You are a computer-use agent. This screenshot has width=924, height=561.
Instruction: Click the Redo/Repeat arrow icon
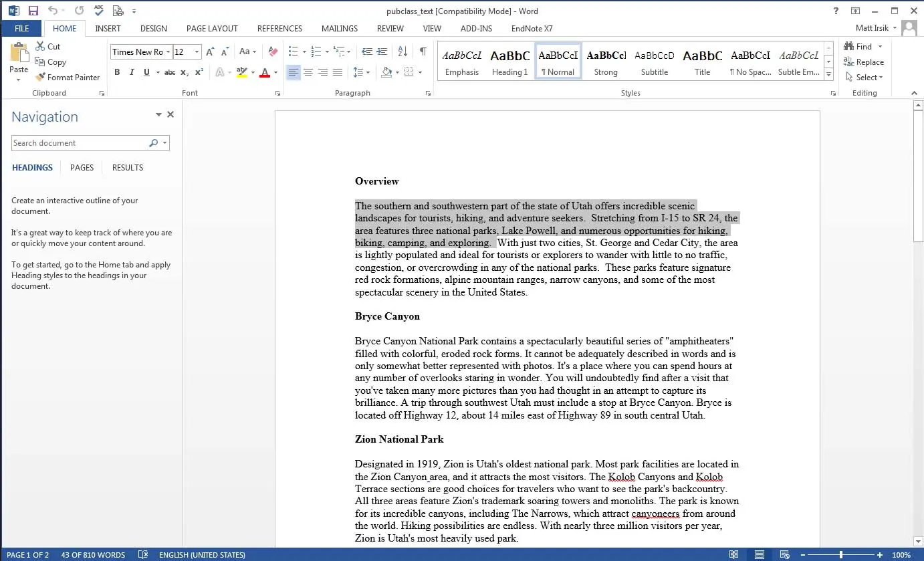[x=79, y=11]
